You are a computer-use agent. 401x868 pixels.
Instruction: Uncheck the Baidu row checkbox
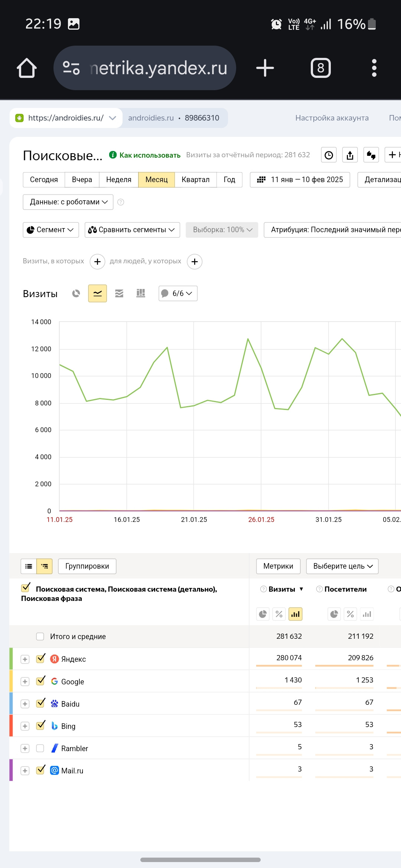(x=40, y=703)
